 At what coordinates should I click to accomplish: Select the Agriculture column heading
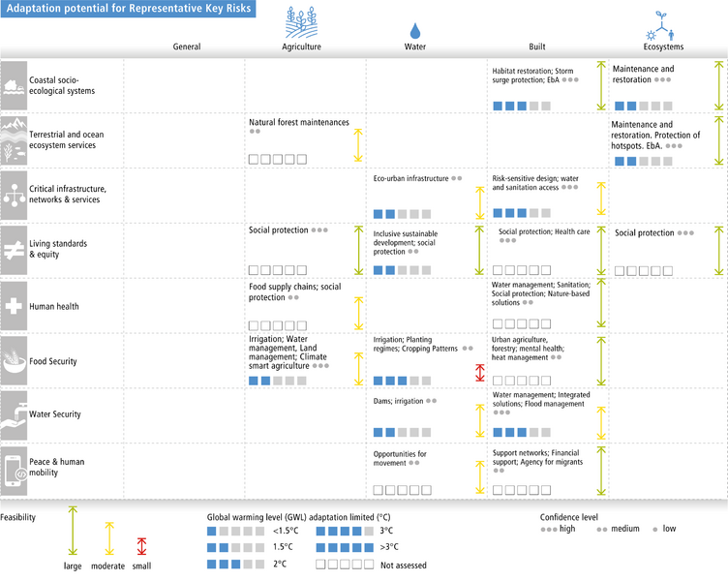tap(301, 46)
